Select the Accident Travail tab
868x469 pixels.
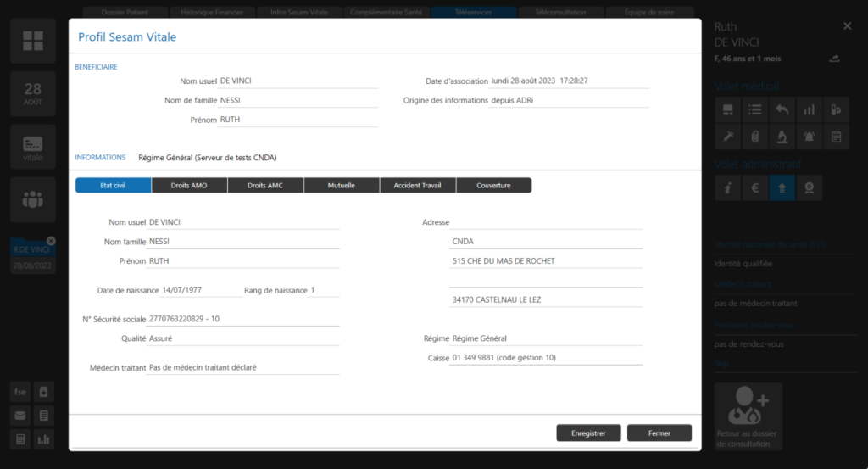tap(418, 185)
